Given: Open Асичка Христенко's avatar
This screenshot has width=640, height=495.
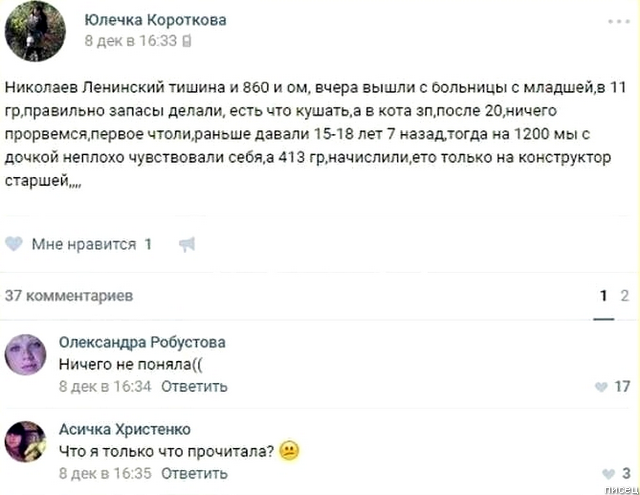Looking at the screenshot, I should point(25,442).
